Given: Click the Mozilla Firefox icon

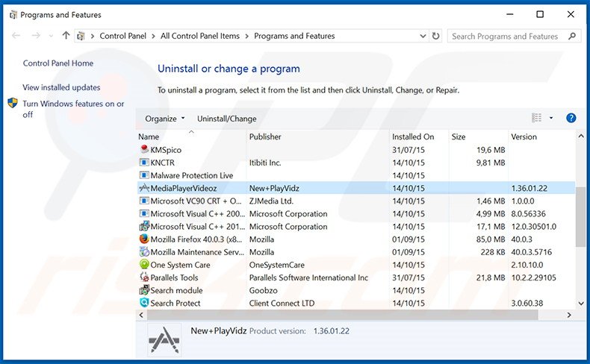Looking at the screenshot, I should tap(144, 239).
